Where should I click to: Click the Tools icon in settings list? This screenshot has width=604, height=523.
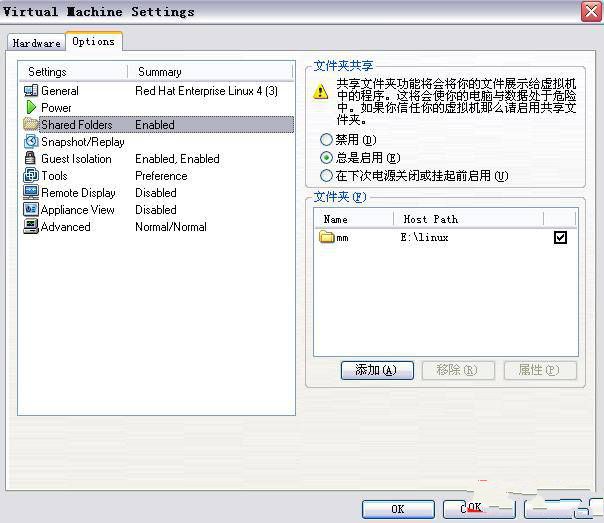30,175
